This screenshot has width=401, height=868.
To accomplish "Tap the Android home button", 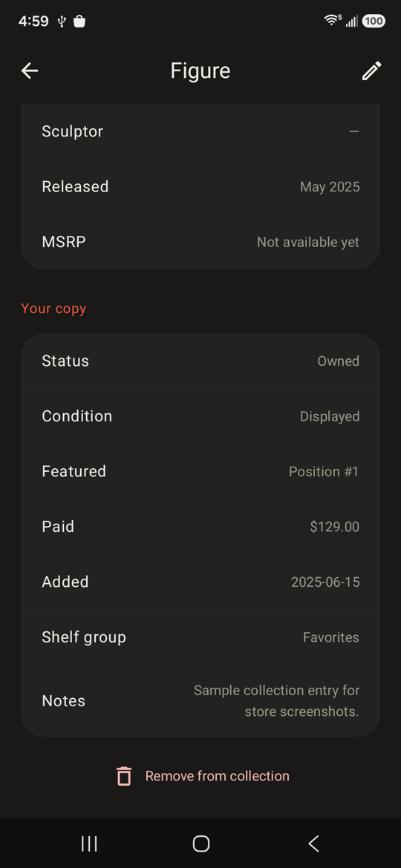I will coord(200,844).
